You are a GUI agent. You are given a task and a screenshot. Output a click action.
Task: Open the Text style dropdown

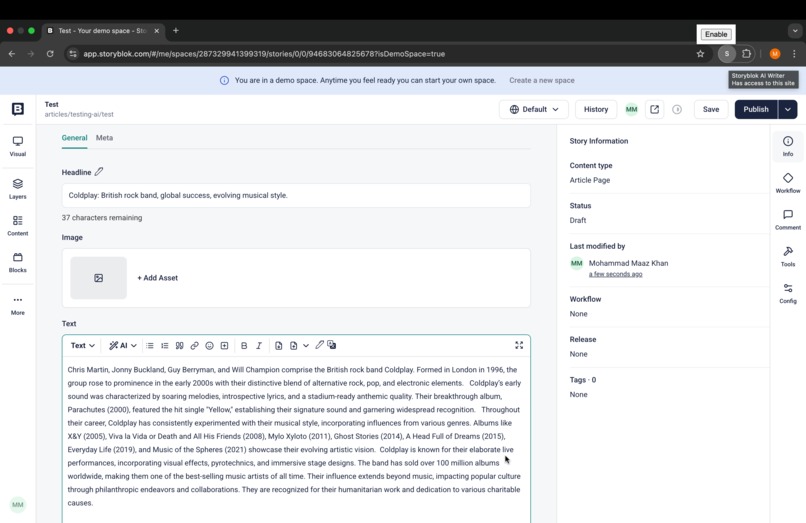pos(83,346)
